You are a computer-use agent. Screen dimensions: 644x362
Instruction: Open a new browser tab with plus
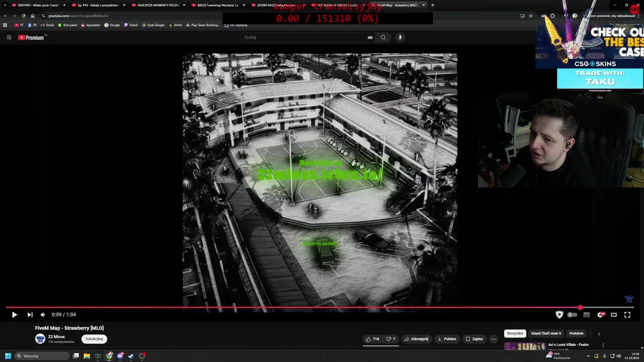[432, 5]
